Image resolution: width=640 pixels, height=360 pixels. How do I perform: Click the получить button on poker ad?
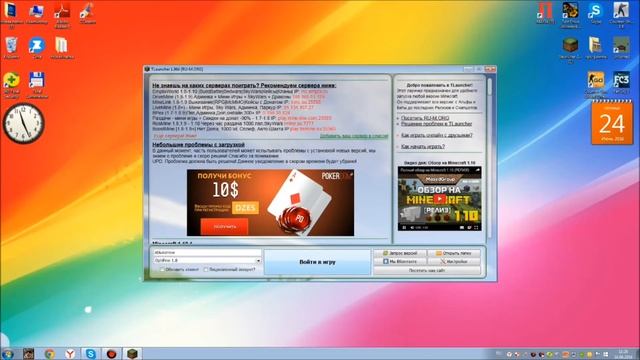coord(224,227)
